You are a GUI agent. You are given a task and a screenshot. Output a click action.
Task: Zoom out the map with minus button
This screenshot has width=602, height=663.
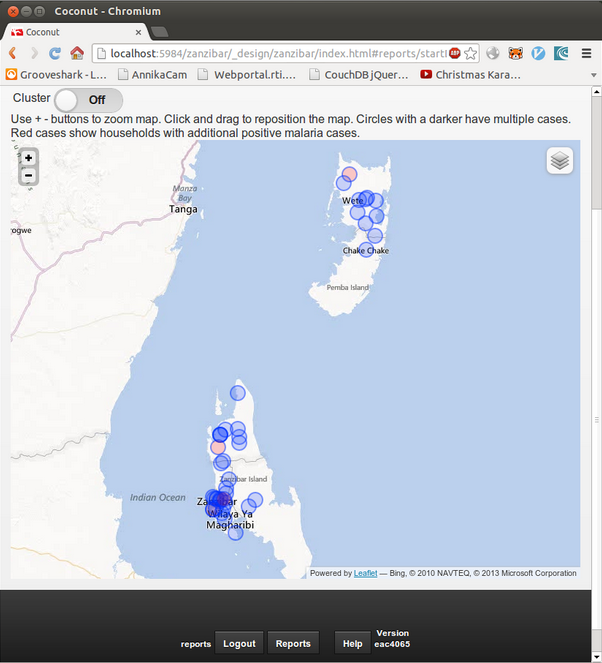(x=28, y=175)
